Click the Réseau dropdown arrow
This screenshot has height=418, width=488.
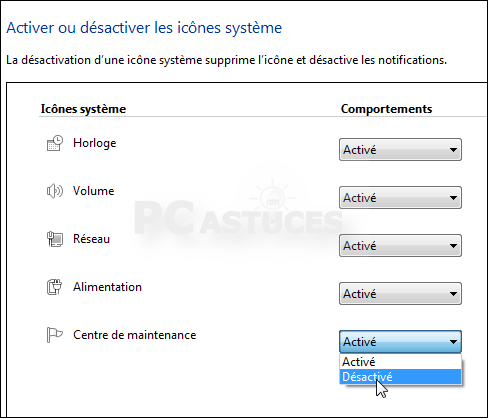point(453,246)
